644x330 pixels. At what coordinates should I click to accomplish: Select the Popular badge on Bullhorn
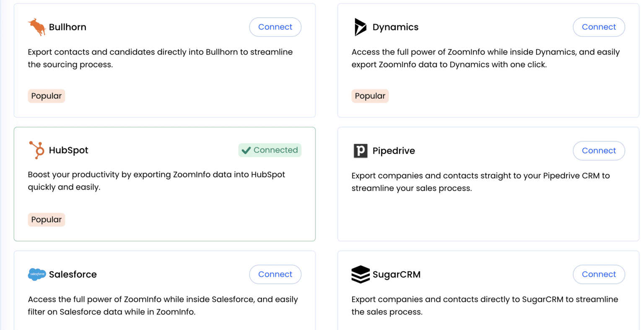pos(46,96)
